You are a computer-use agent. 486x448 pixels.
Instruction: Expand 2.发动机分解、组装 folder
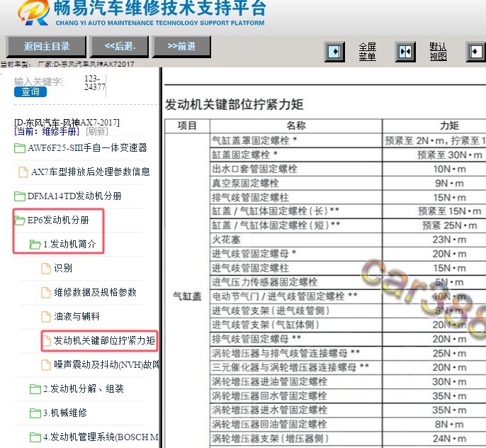coord(84,388)
